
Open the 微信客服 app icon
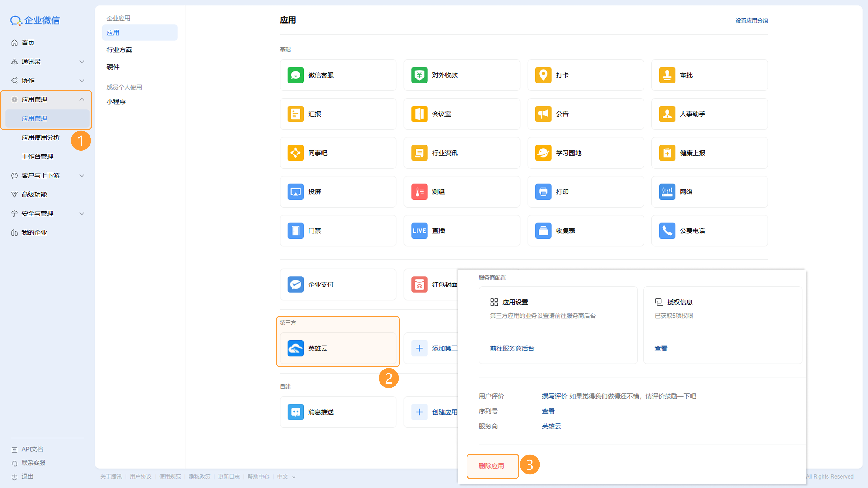coord(295,75)
